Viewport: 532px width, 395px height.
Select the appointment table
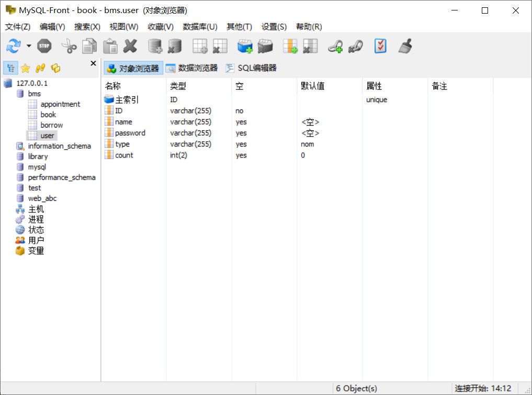click(60, 104)
